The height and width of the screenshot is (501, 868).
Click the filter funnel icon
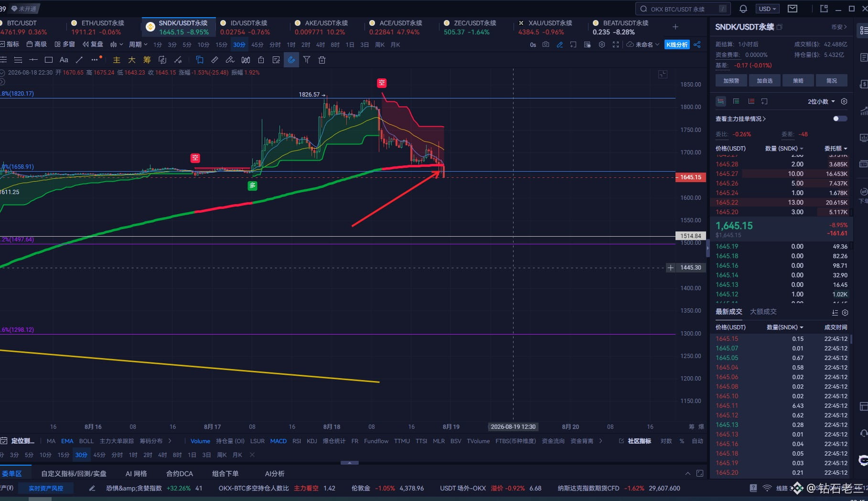(x=307, y=60)
